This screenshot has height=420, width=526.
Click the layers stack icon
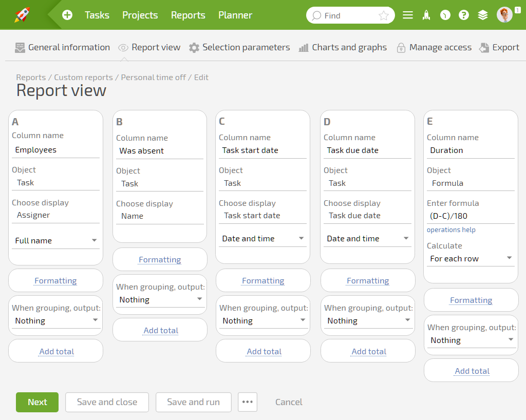483,15
